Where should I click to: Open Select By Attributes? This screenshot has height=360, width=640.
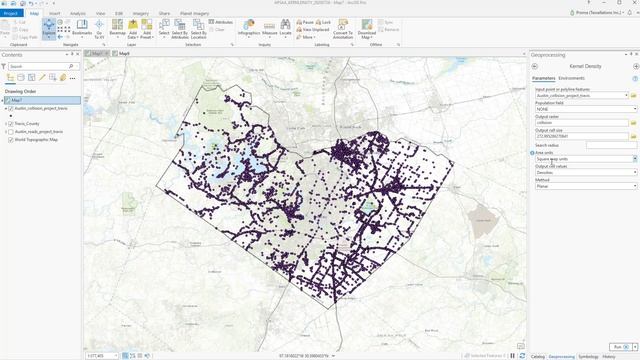click(180, 29)
